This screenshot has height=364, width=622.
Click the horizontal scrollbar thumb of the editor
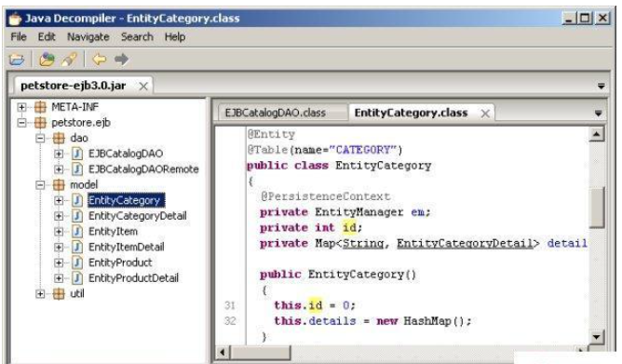tap(260, 352)
